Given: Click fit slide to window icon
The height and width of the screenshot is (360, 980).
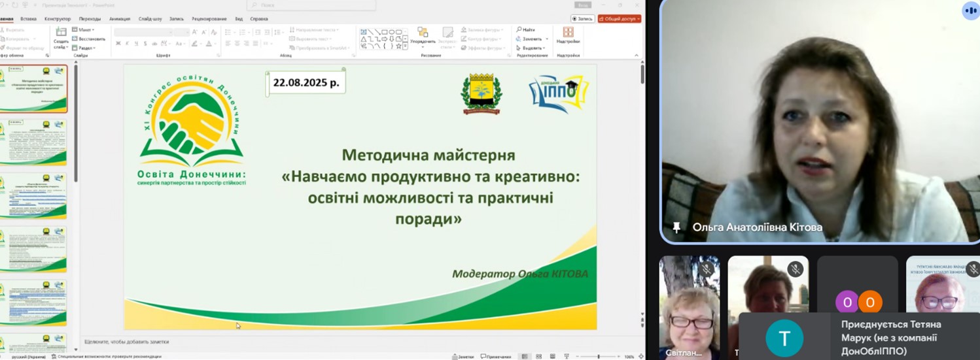Looking at the screenshot, I should coord(640,357).
